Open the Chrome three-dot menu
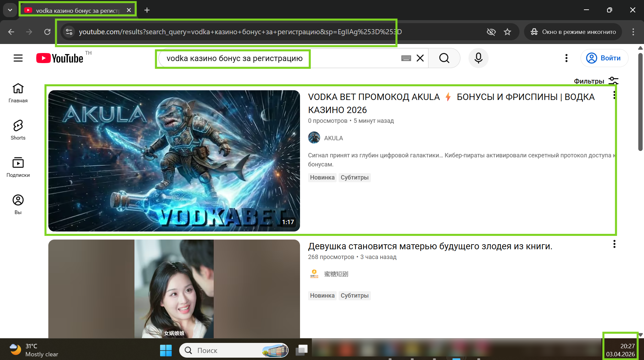This screenshot has width=644, height=360. tap(633, 32)
